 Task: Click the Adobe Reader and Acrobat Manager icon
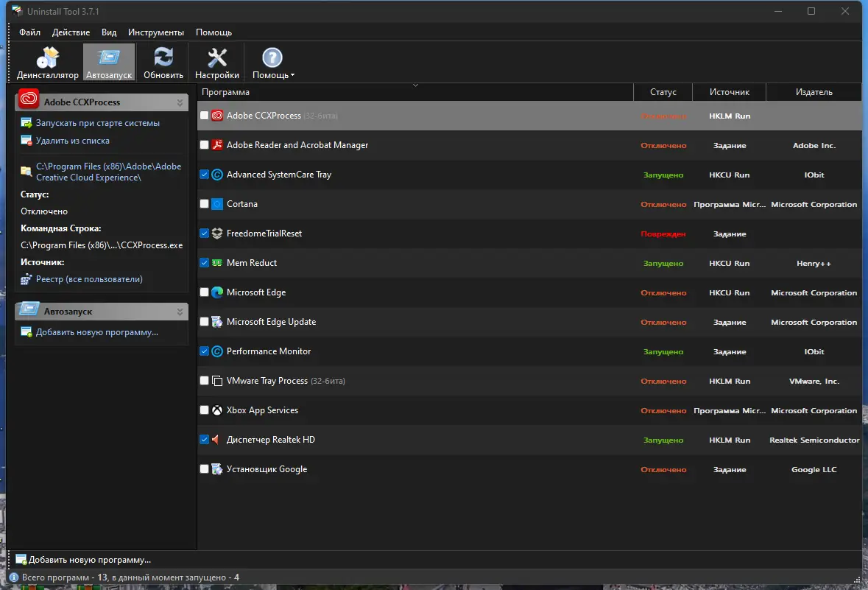(217, 144)
